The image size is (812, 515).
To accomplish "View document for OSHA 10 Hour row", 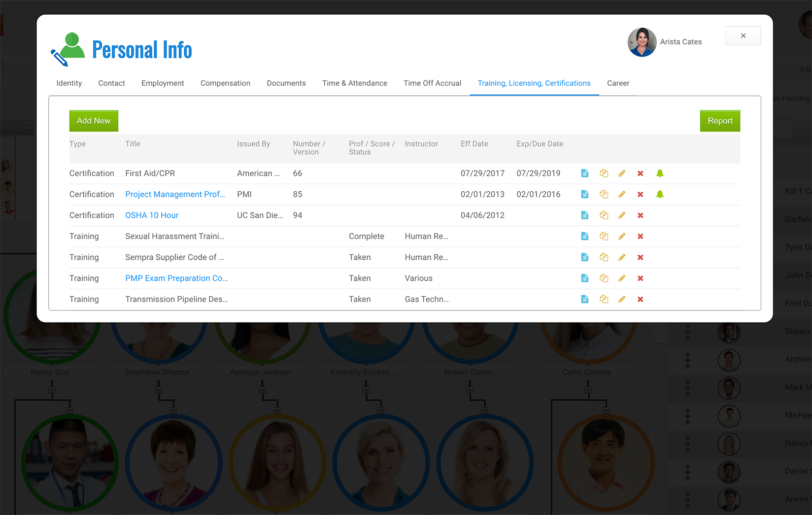I will [585, 215].
